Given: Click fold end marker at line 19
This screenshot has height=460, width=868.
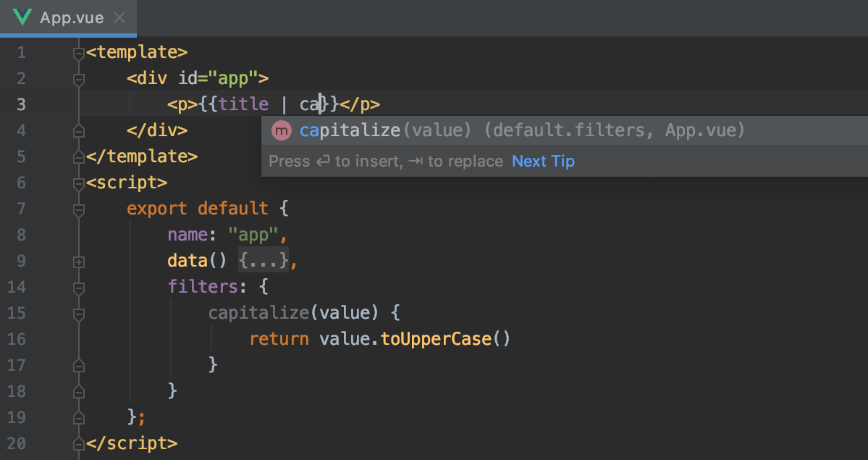Looking at the screenshot, I should coord(79,418).
